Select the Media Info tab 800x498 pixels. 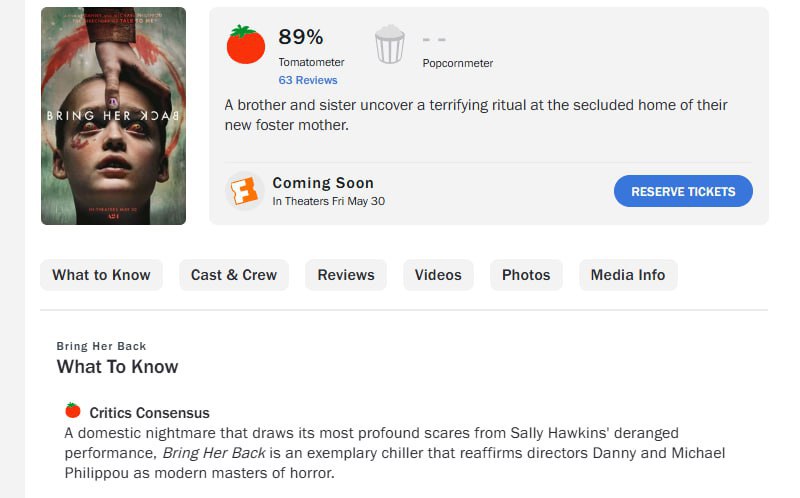[x=628, y=275]
